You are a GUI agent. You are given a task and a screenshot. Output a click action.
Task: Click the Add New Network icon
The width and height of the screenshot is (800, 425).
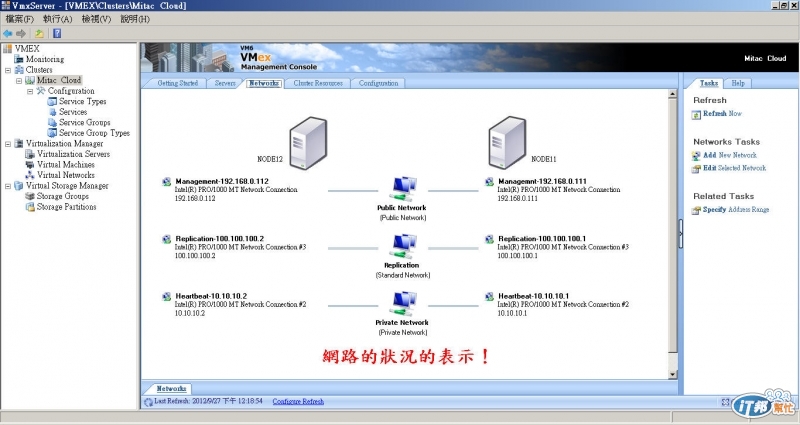696,156
